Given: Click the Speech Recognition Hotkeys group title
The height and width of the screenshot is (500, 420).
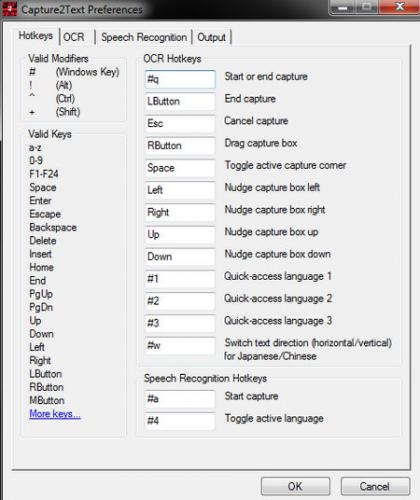Looking at the screenshot, I should coord(205,378).
